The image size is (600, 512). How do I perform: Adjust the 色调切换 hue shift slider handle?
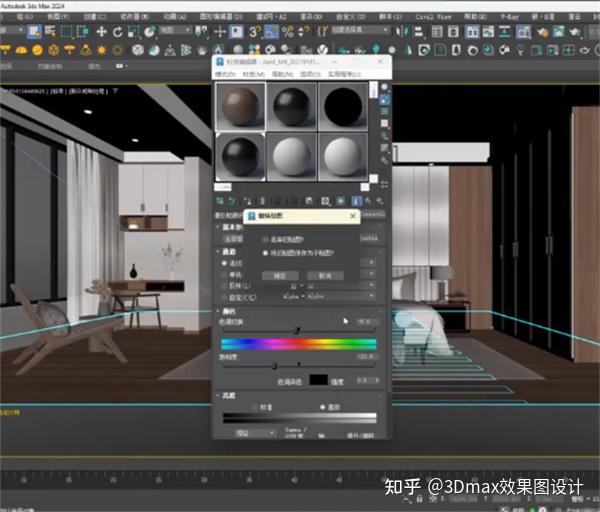pos(298,330)
